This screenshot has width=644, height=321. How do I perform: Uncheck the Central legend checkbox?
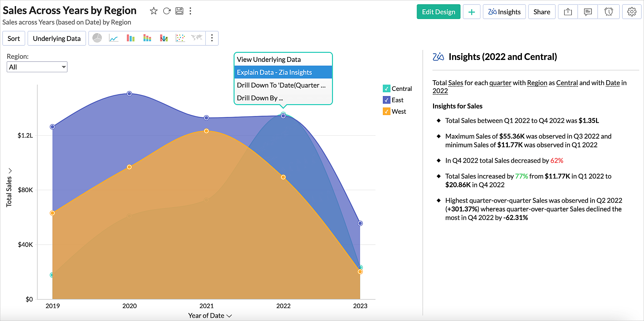[x=386, y=89]
